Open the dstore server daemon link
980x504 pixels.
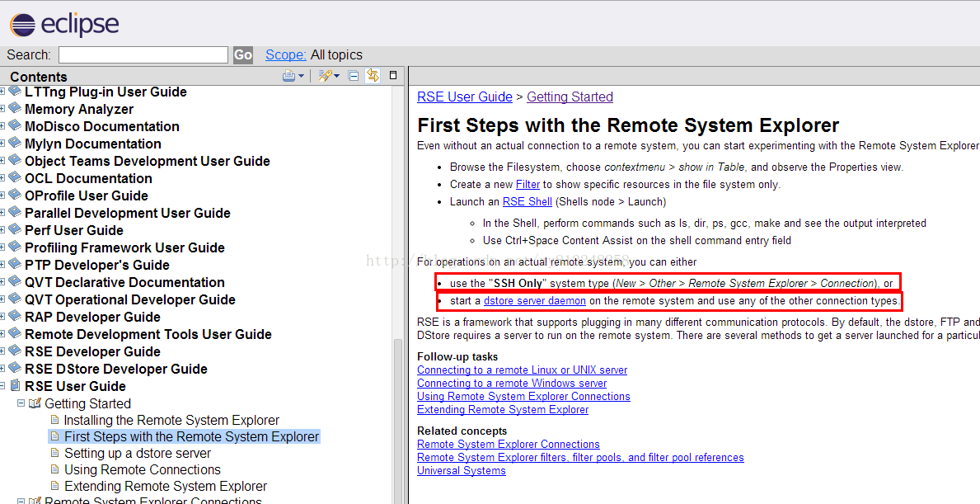[x=535, y=301]
